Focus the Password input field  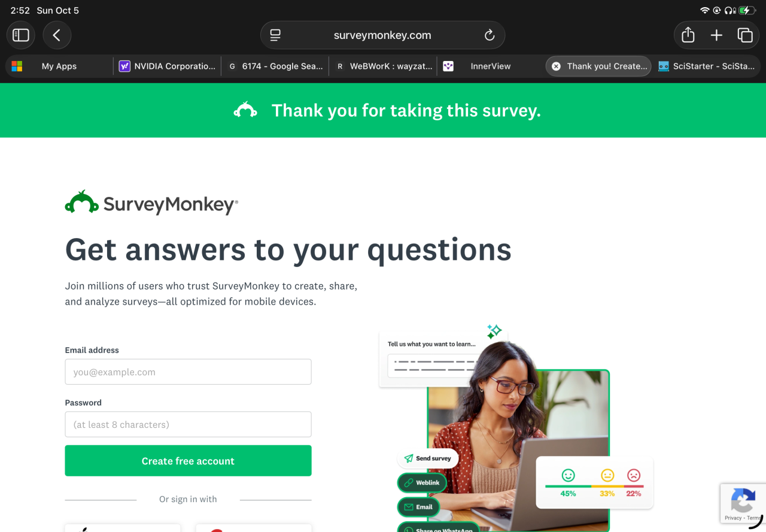[x=188, y=424]
